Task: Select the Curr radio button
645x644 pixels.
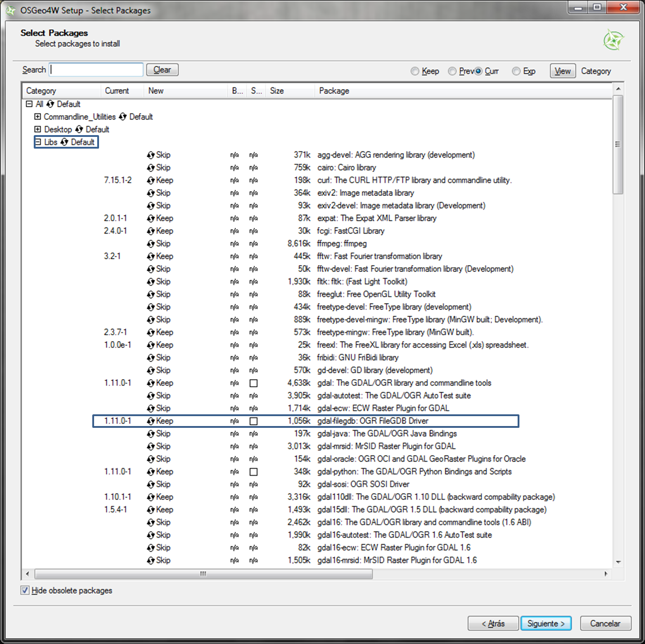Action: [x=478, y=71]
